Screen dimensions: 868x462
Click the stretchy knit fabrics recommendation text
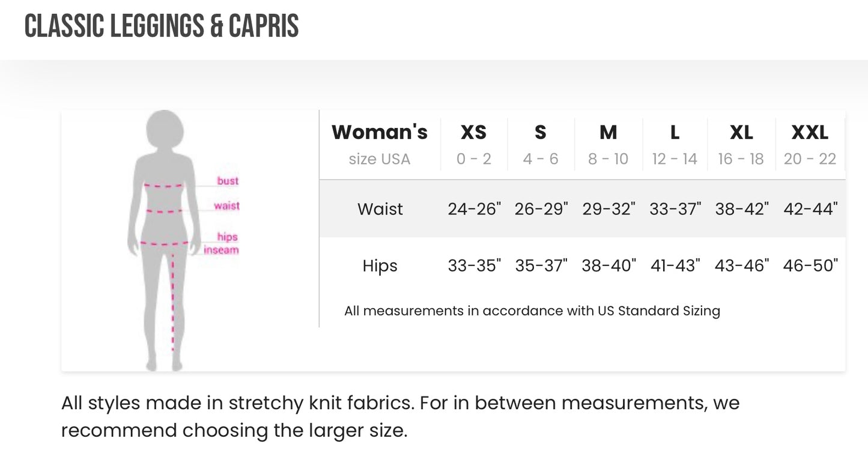pyautogui.click(x=400, y=416)
